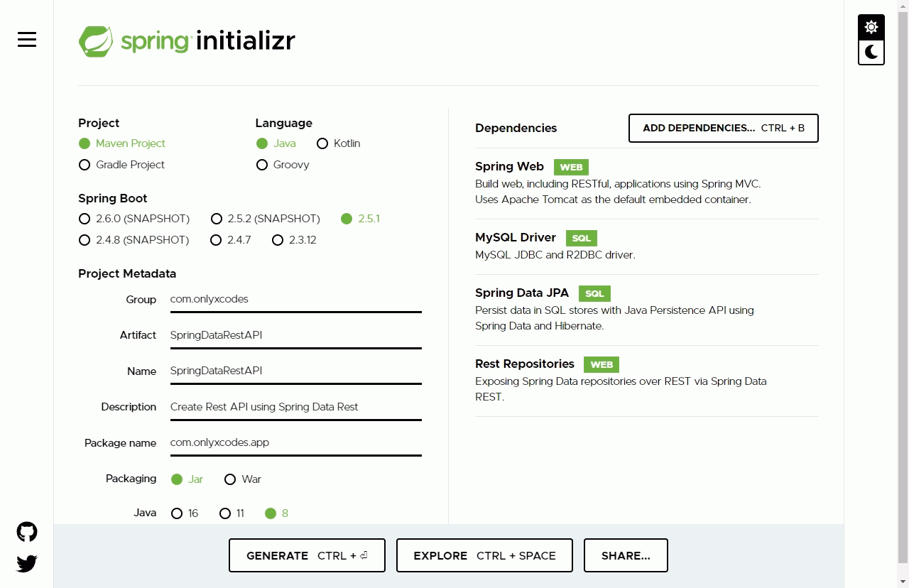The image size is (909, 588).
Task: Click the Artifact name field
Action: coord(295,334)
